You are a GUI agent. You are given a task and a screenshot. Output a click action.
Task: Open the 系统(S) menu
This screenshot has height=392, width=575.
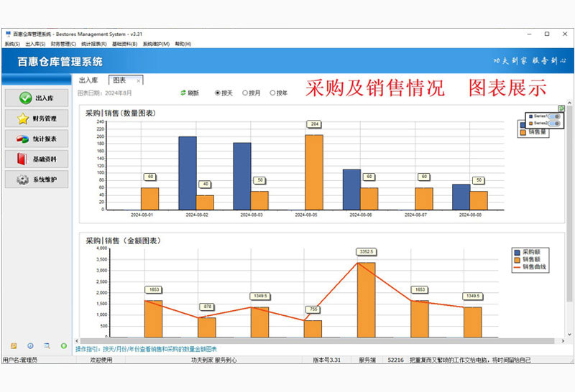click(12, 44)
